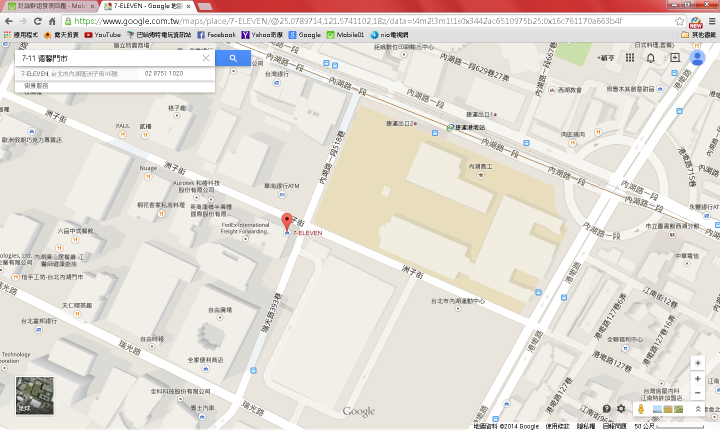This screenshot has width=720, height=430.
Task: Click the FedEx International Freight Forwarding label
Action: click(x=245, y=228)
